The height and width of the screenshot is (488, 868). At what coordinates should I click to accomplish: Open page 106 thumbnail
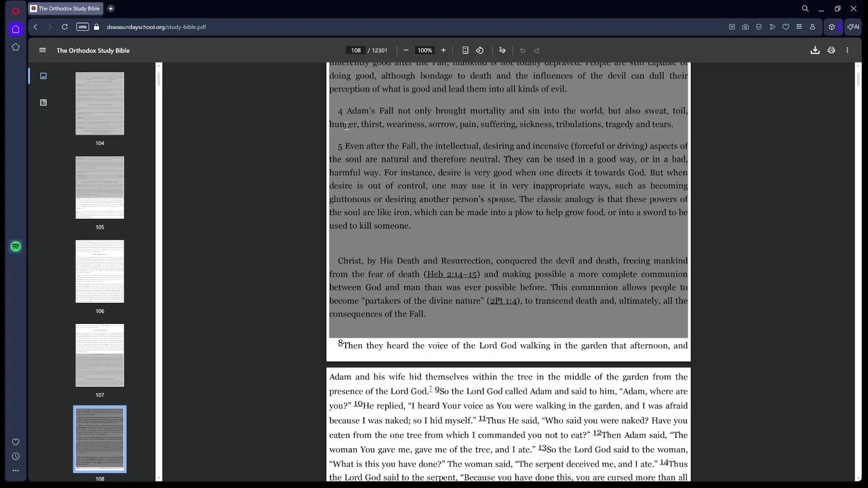click(100, 272)
